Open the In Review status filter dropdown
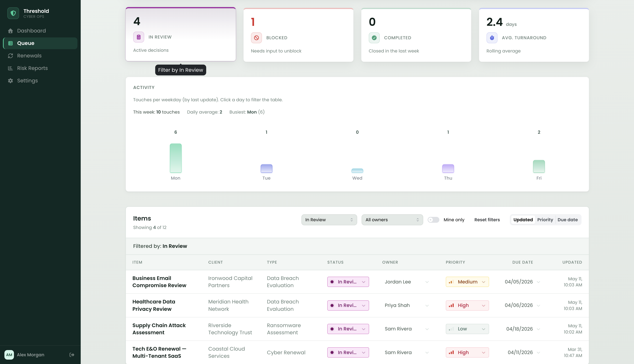634x364 pixels. (x=329, y=220)
